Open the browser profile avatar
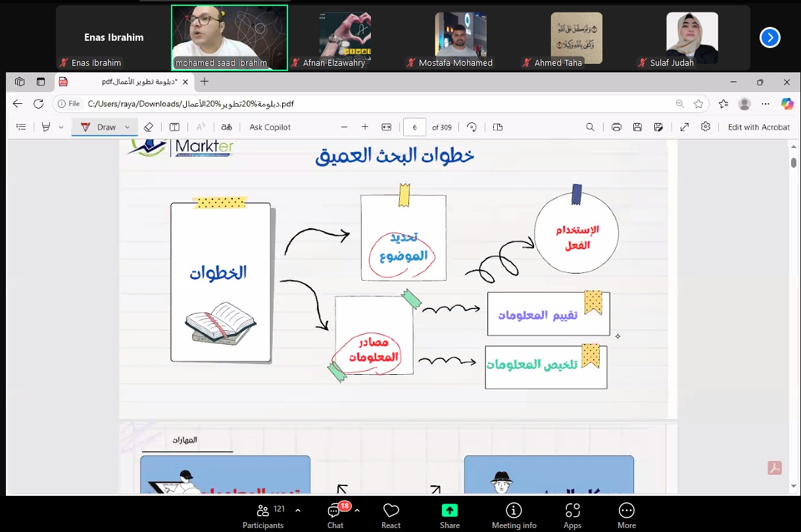 [x=744, y=104]
